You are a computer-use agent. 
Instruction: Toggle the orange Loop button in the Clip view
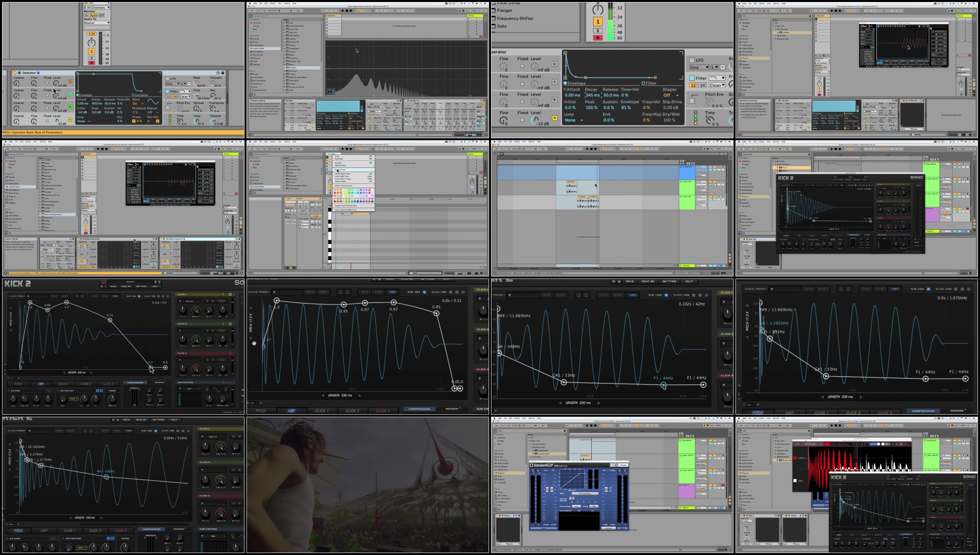click(316, 216)
